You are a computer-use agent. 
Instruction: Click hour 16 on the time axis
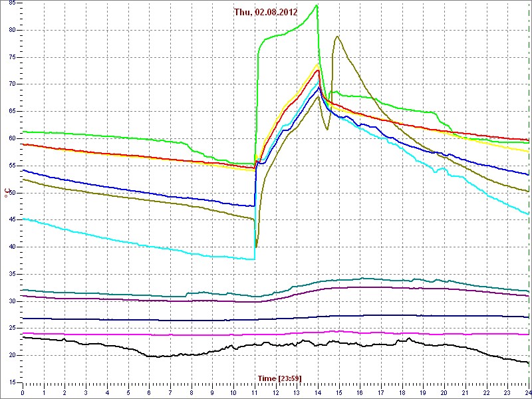point(360,392)
